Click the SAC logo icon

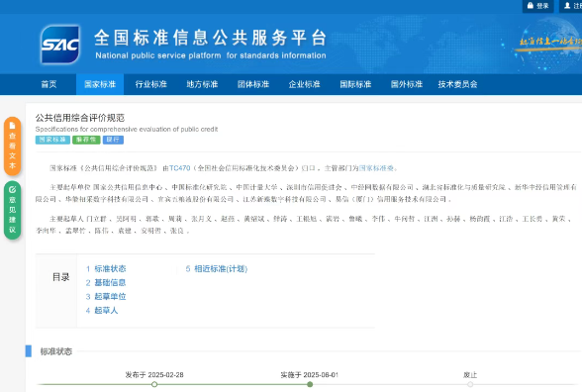[x=60, y=45]
